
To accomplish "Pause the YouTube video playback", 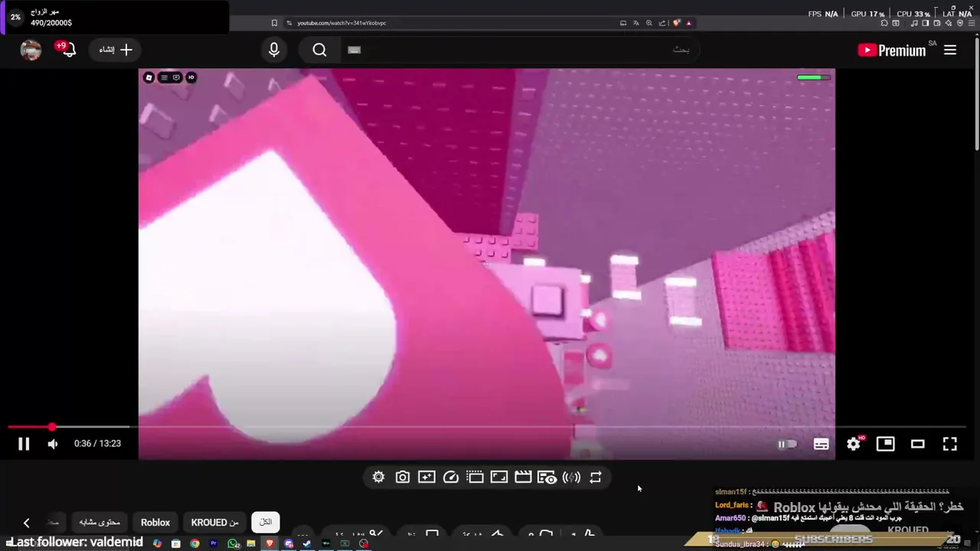I will (24, 443).
